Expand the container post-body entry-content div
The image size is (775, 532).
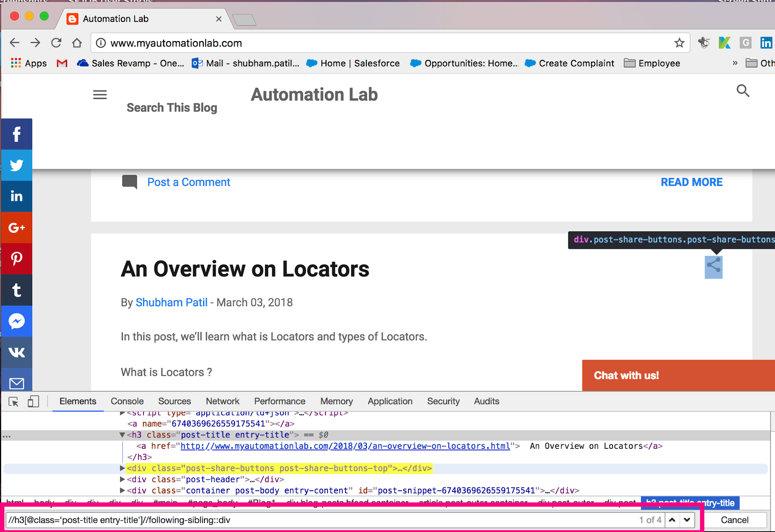[122, 490]
